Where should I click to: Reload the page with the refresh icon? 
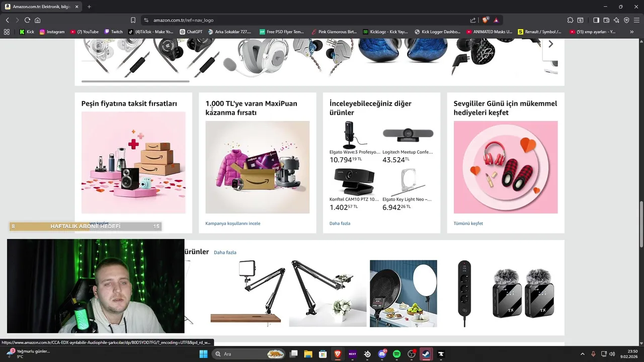pos(27,20)
